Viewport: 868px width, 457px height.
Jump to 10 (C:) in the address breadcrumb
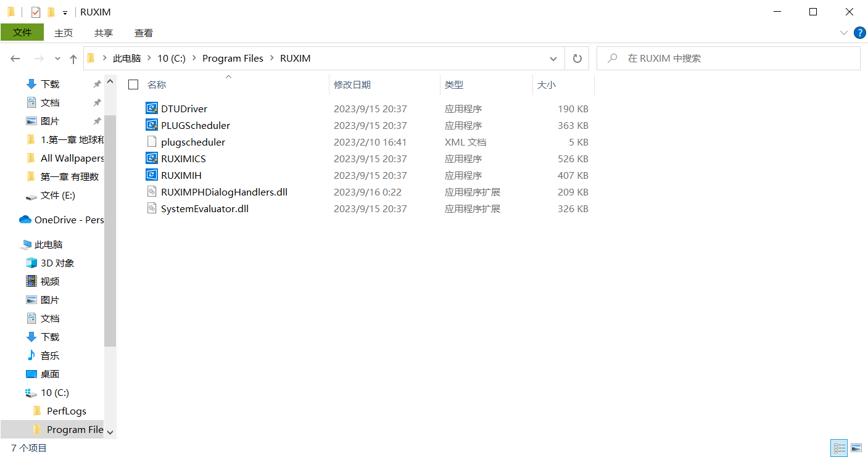172,59
